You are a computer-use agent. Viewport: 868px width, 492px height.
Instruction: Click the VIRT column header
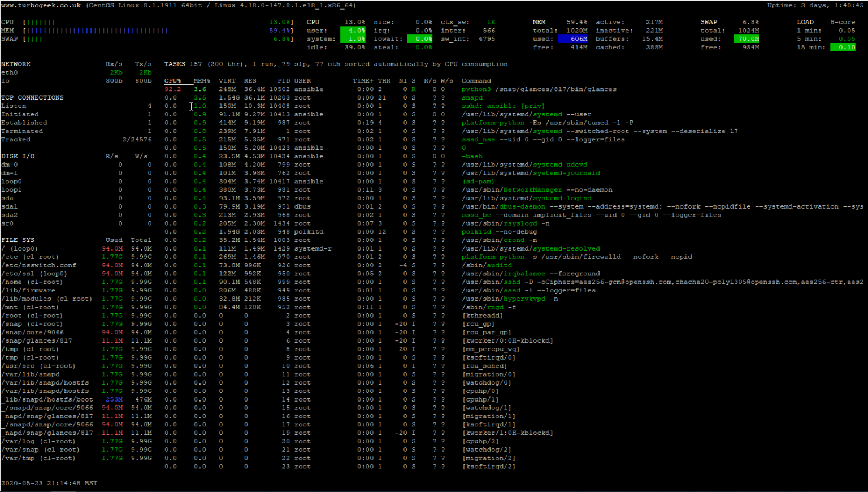[227, 81]
